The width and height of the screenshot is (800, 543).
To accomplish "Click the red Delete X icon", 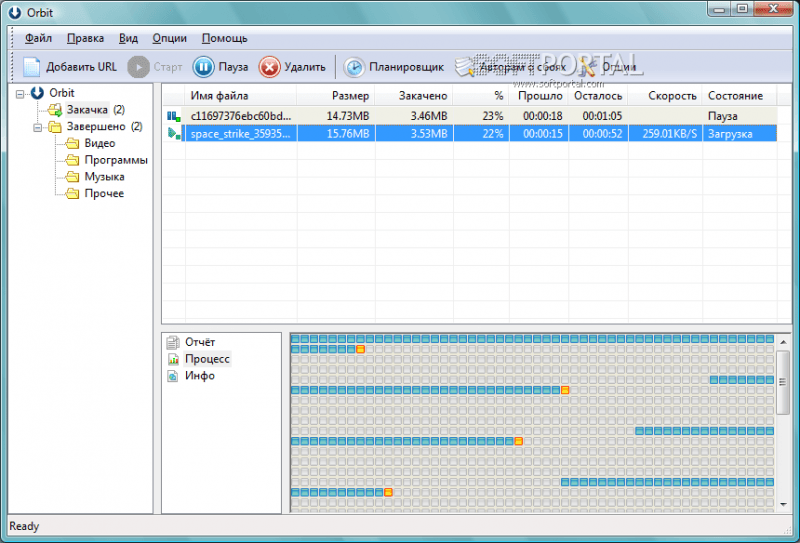I will coord(269,67).
